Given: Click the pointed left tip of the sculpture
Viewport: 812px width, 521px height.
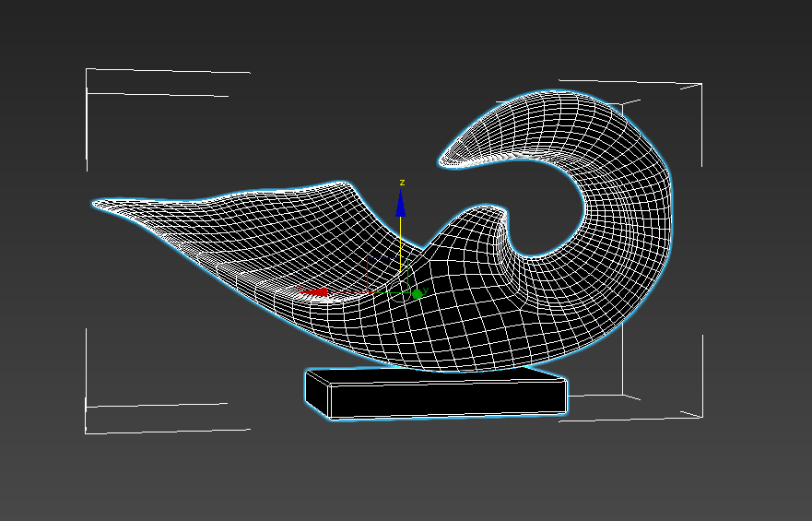Looking at the screenshot, I should pos(98,203).
